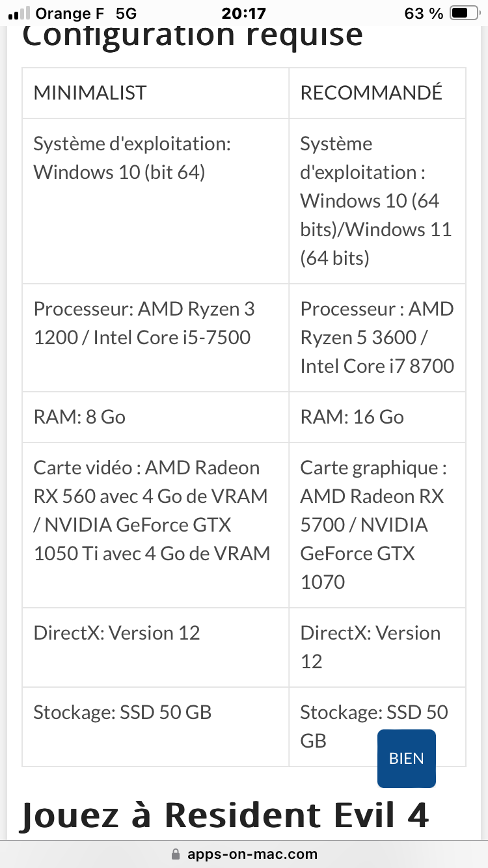Tap the 63 % battery percentage
This screenshot has width=488, height=868.
(424, 13)
